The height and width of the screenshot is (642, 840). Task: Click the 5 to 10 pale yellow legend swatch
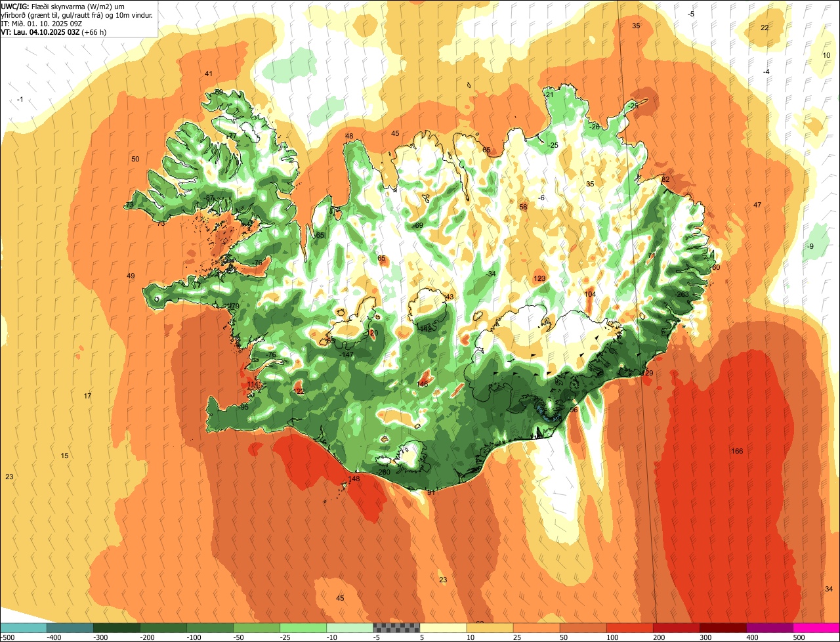(x=443, y=628)
